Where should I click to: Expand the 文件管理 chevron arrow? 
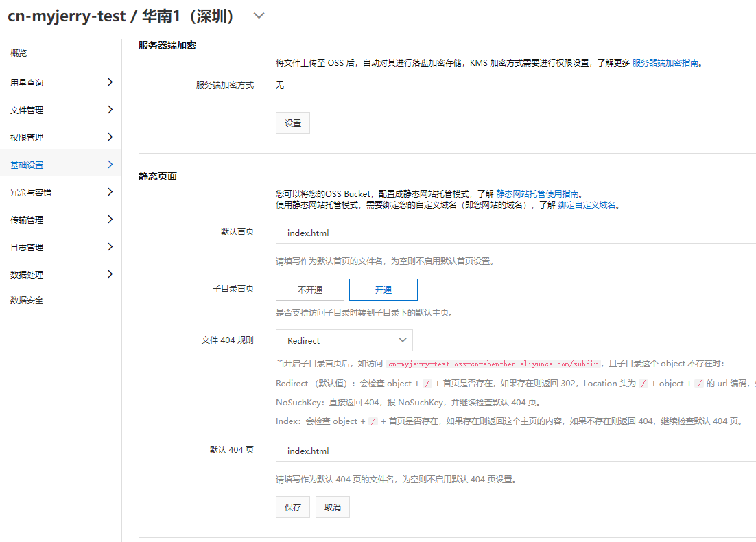click(x=110, y=110)
